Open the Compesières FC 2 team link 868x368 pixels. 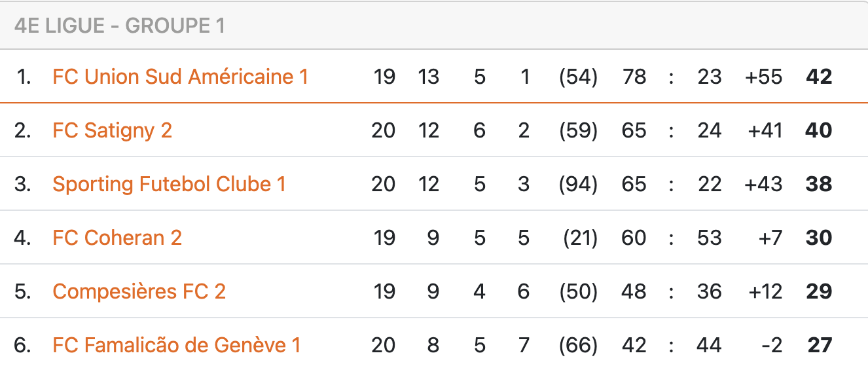click(139, 291)
